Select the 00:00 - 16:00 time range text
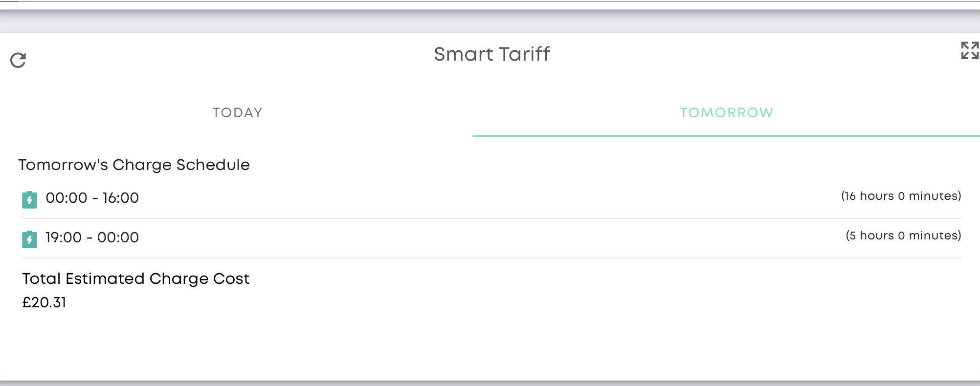Screen dimensions: 980x386 (92, 198)
